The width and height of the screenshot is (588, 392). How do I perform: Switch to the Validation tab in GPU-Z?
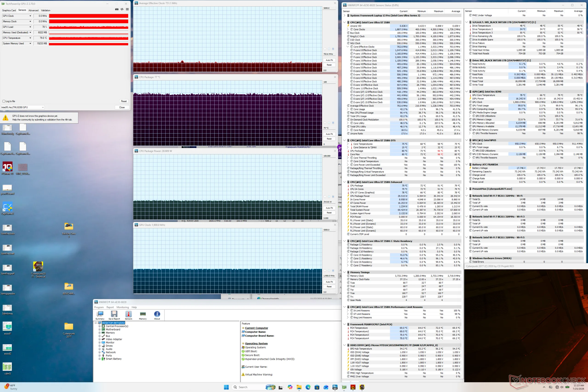(45, 10)
